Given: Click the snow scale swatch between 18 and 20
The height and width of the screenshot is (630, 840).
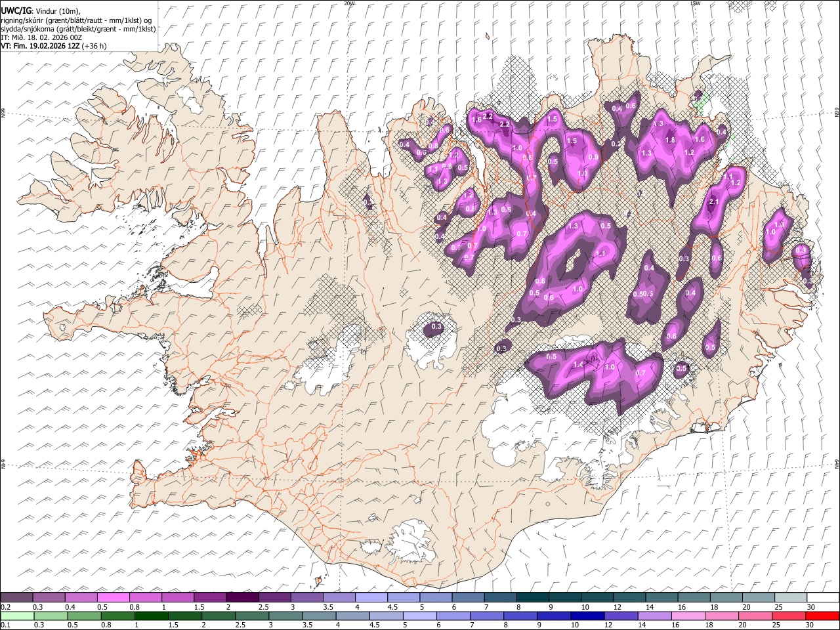Looking at the screenshot, I should tap(726, 597).
